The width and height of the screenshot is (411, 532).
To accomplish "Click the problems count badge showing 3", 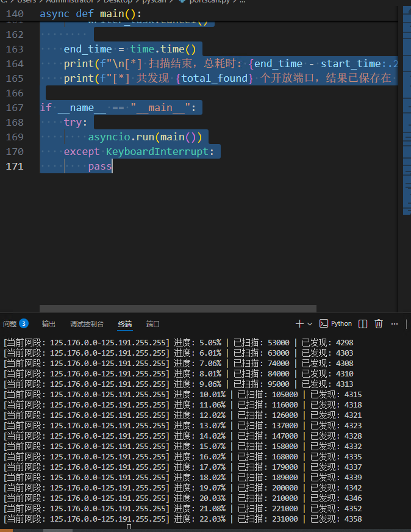I will (24, 324).
